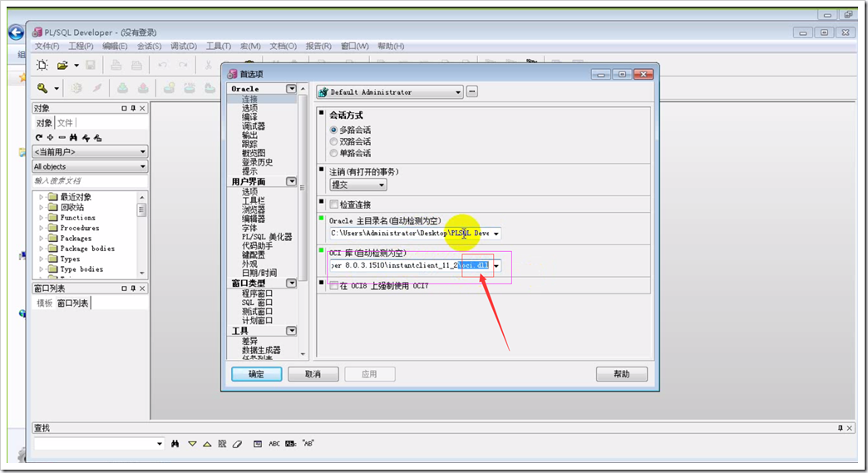The width and height of the screenshot is (868, 473).
Task: Click the 帮助 button in preferences dialog
Action: (622, 375)
